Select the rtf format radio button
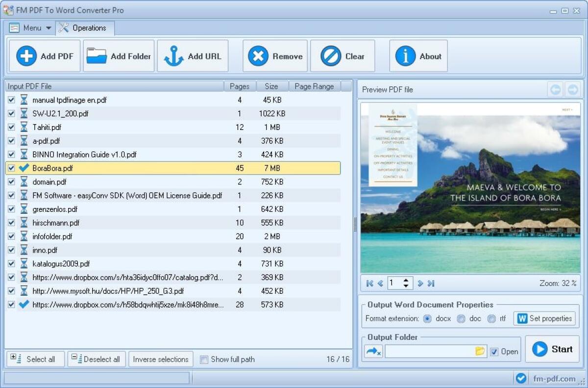This screenshot has width=588, height=388. tap(491, 318)
